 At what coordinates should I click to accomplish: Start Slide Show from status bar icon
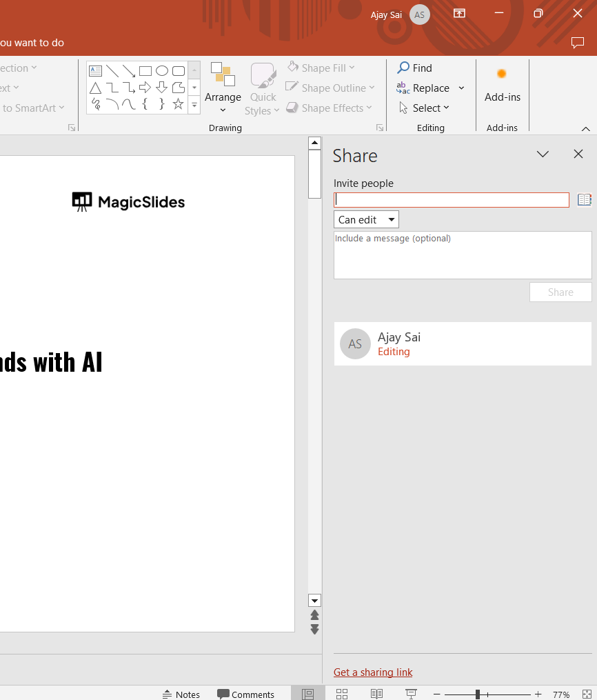pyautogui.click(x=411, y=694)
